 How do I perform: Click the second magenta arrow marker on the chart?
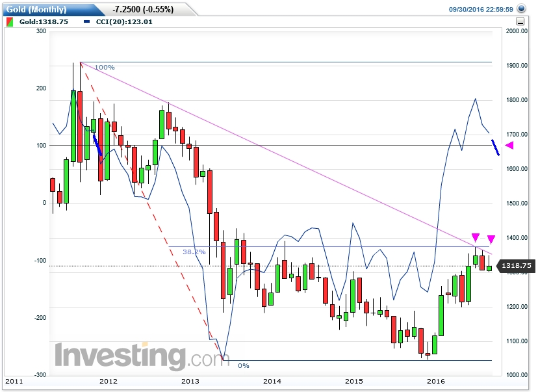pos(490,240)
